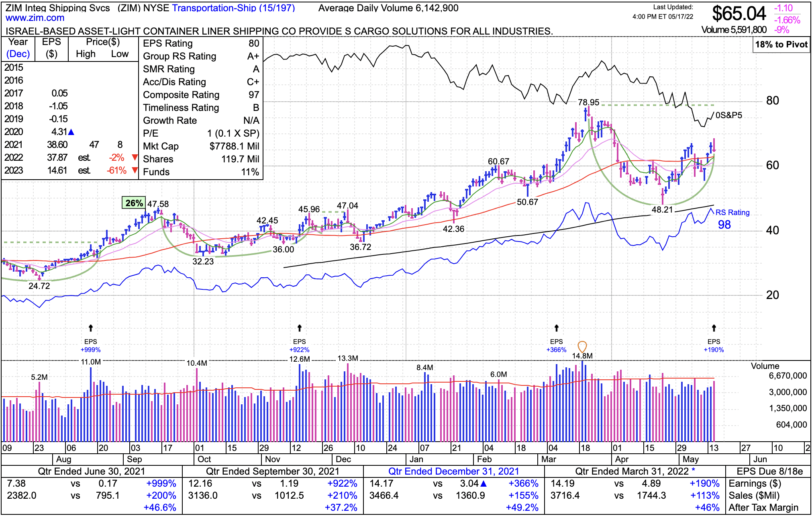The image size is (812, 516).
Task: Select the Dec month label on timeline
Action: tap(343, 459)
